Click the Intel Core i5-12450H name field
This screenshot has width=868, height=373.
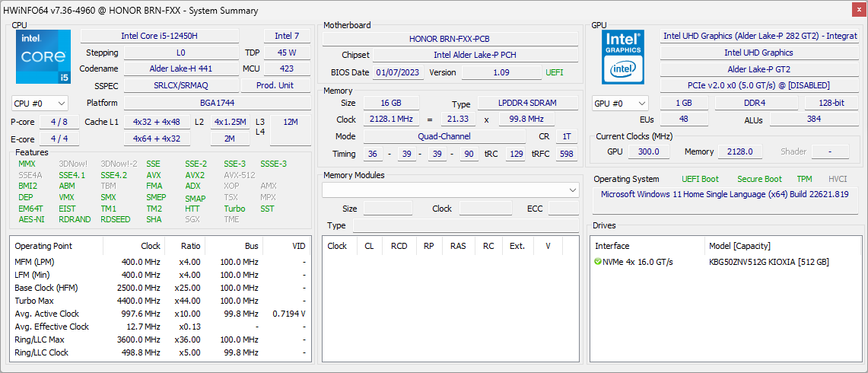[x=159, y=36]
